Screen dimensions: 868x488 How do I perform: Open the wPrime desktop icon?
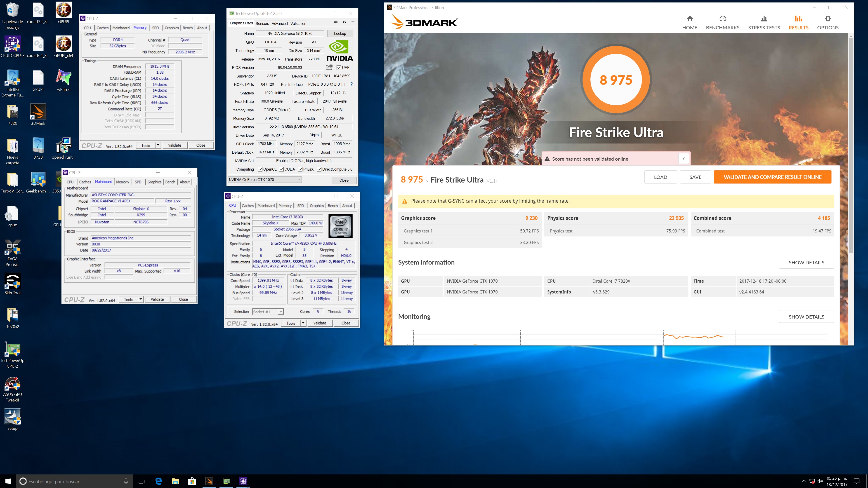pyautogui.click(x=63, y=80)
